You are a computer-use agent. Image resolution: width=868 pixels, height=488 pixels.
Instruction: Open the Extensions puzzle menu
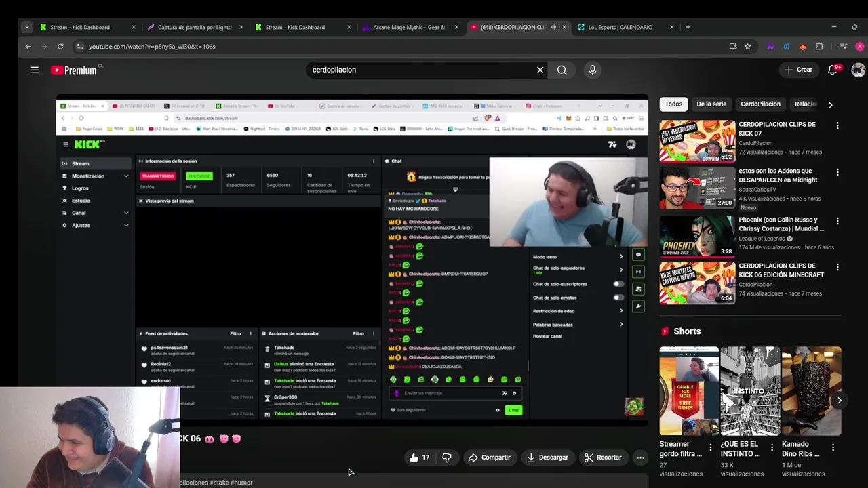[819, 47]
